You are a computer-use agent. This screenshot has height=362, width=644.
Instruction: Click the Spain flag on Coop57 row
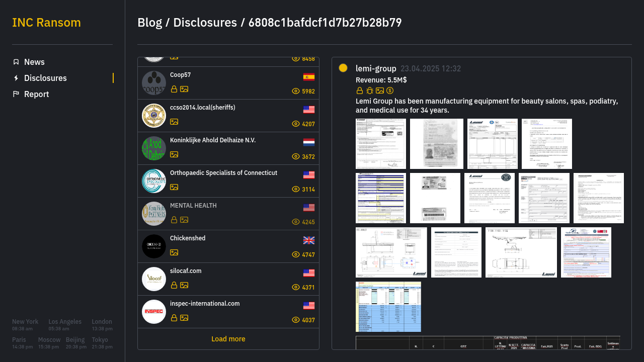[x=309, y=77]
